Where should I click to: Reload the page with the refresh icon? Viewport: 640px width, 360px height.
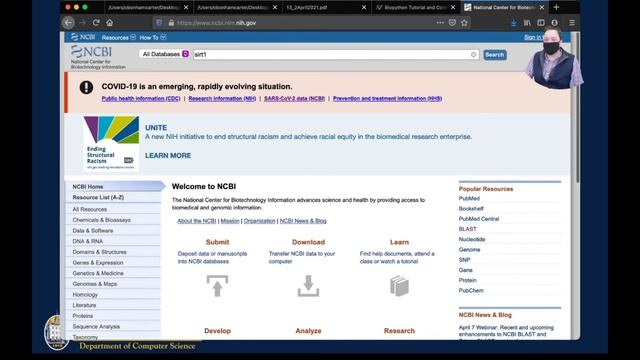pos(96,23)
